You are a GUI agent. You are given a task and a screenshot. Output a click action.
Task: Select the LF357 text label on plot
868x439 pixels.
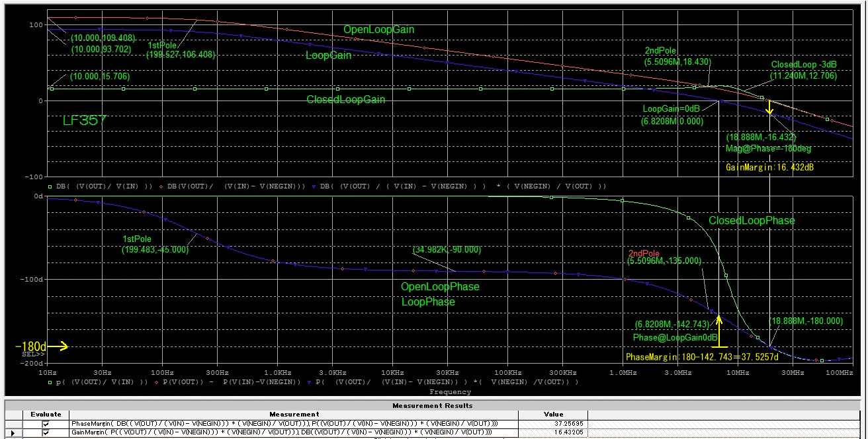(x=85, y=120)
